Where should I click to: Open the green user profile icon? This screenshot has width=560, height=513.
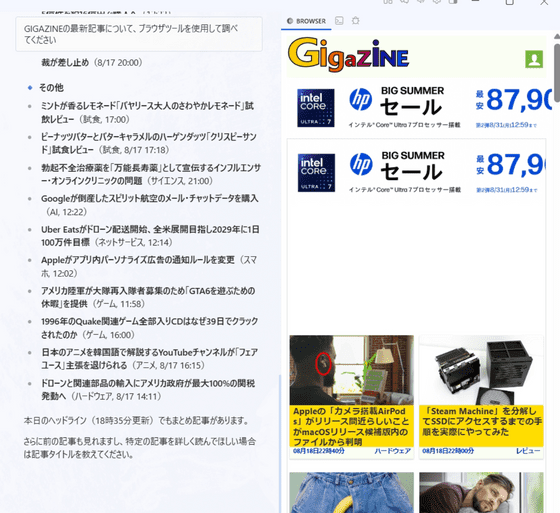point(534,59)
